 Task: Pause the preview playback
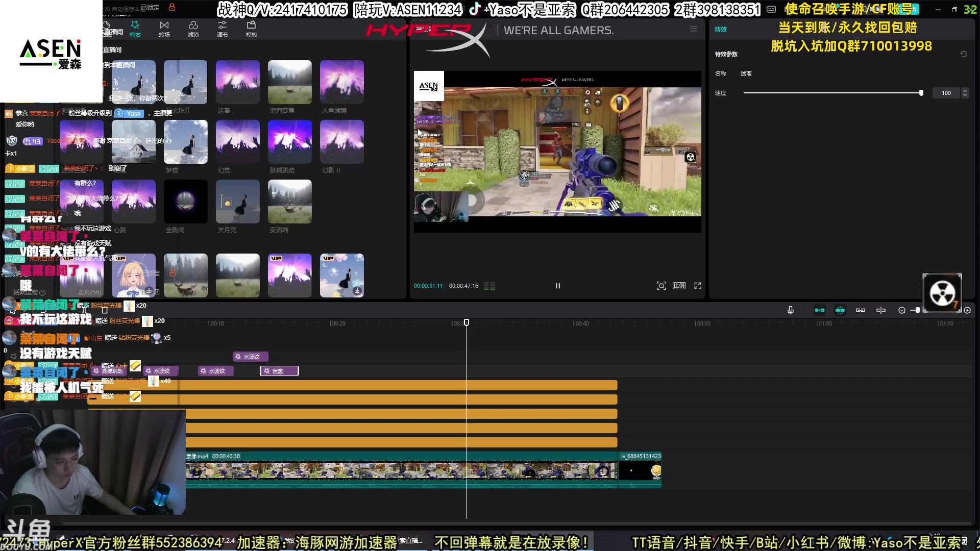click(558, 286)
